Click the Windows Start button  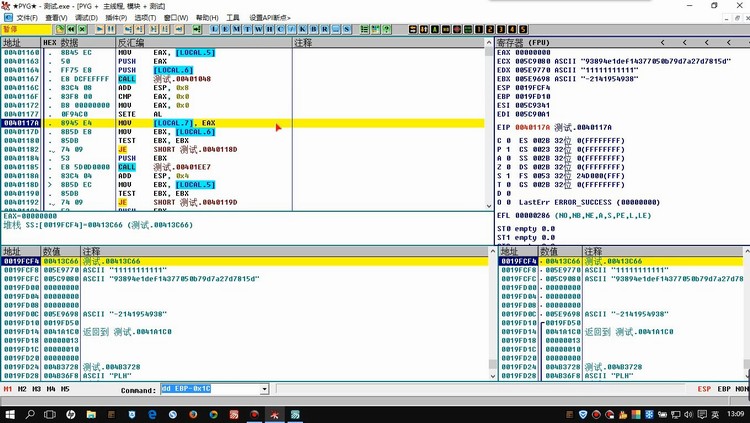coord(9,414)
